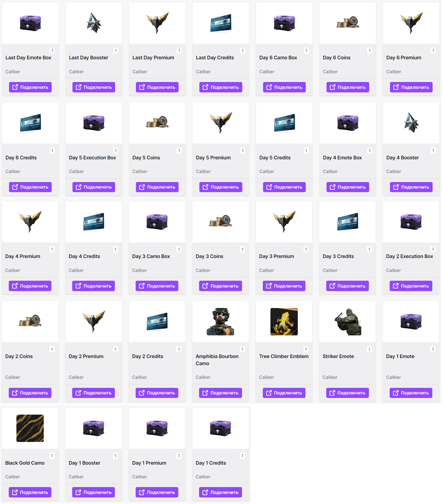Connect the Day 1 Emote reward
Image resolution: width=443 pixels, height=504 pixels.
tap(411, 393)
